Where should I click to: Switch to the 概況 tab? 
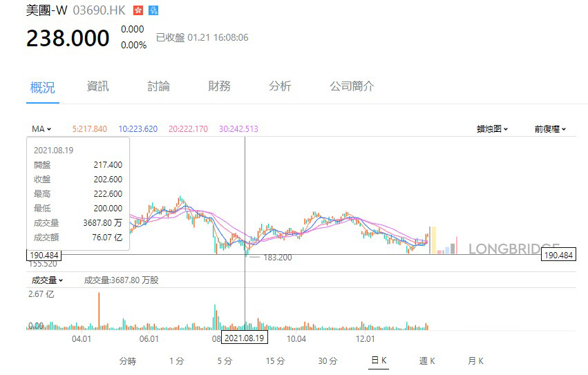(43, 87)
